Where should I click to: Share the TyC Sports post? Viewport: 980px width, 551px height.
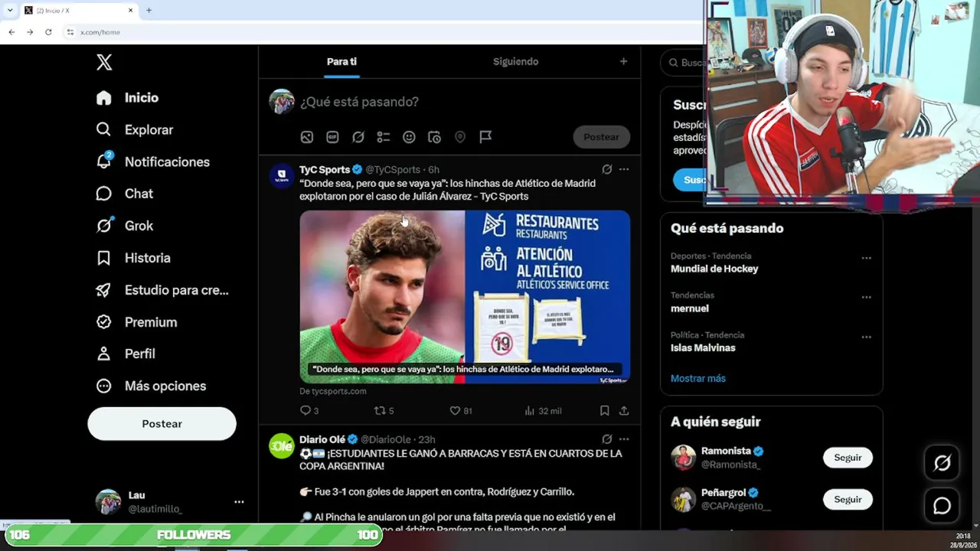coord(624,411)
